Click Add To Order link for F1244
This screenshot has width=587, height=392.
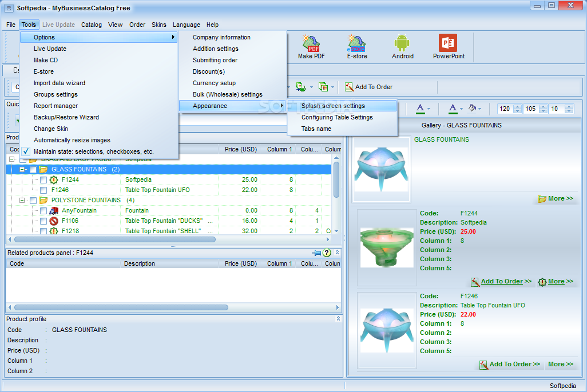[506, 281]
